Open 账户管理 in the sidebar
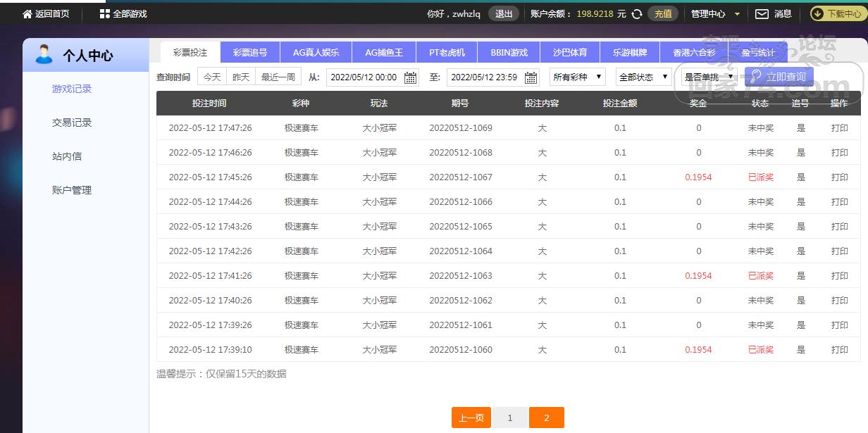Viewport: 868px width, 433px height. pos(72,190)
